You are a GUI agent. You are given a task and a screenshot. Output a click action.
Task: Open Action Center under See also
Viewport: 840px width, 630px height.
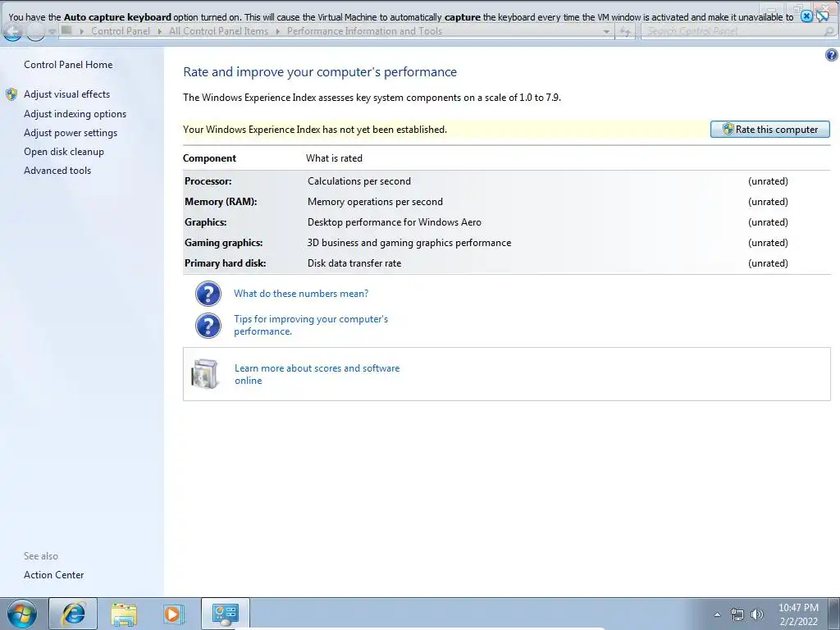click(x=53, y=575)
